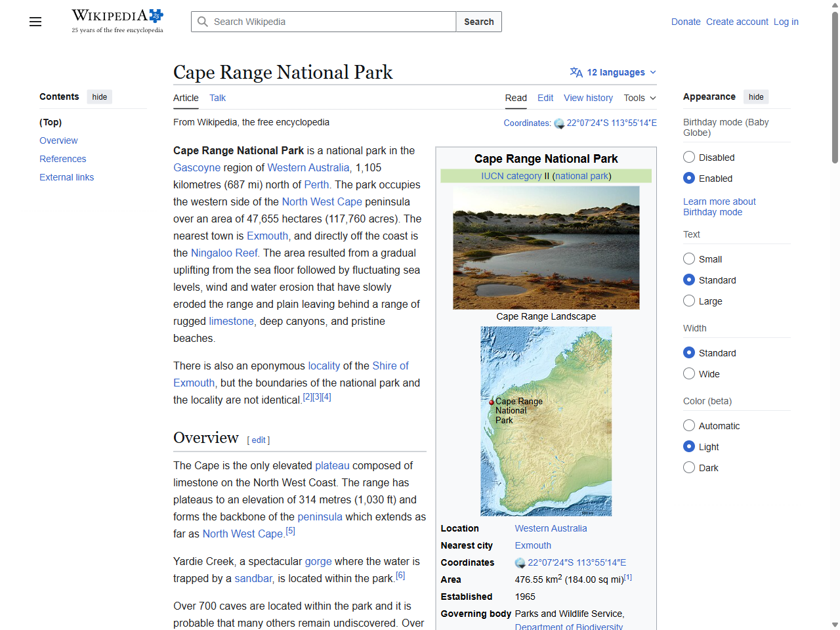840x630 pixels.
Task: Open the Western Australia location map
Action: point(546,421)
